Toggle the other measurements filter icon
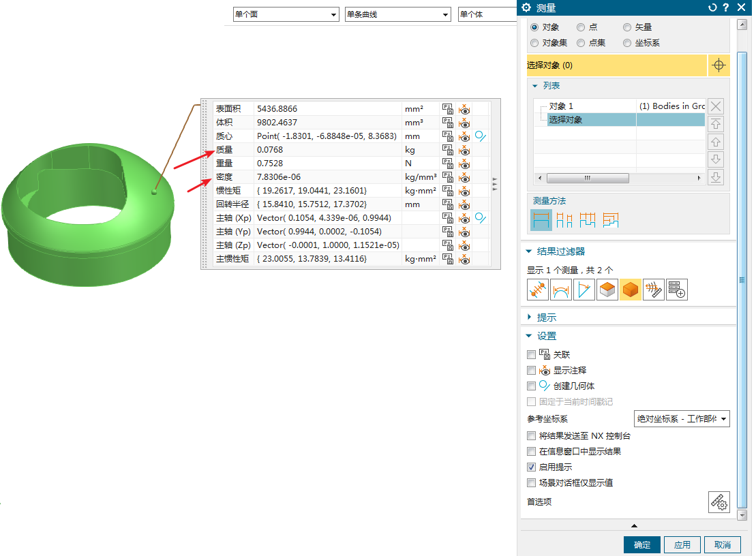Image resolution: width=756 pixels, height=556 pixels. coord(653,290)
